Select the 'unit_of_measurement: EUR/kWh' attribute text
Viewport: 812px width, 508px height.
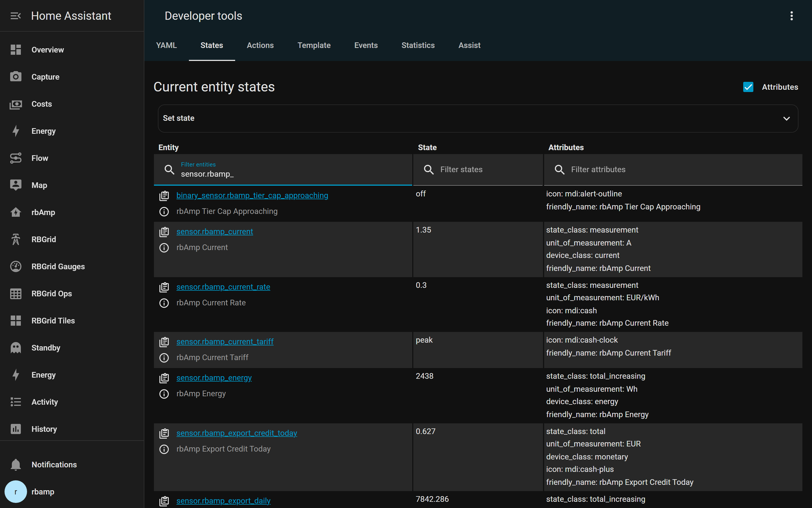click(x=603, y=298)
